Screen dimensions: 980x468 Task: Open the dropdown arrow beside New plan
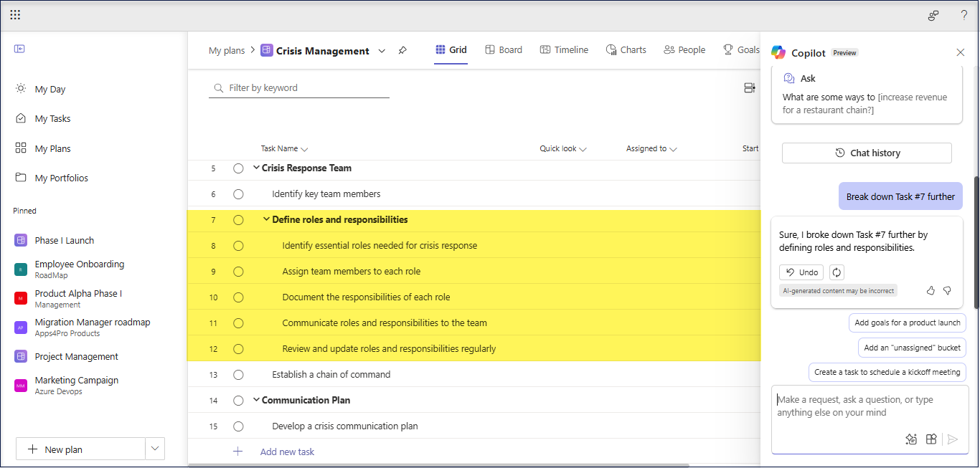155,449
